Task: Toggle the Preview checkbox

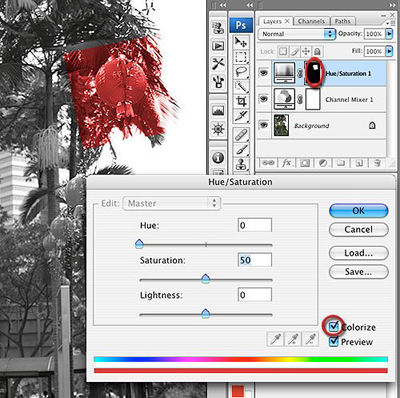Action: pyautogui.click(x=333, y=342)
